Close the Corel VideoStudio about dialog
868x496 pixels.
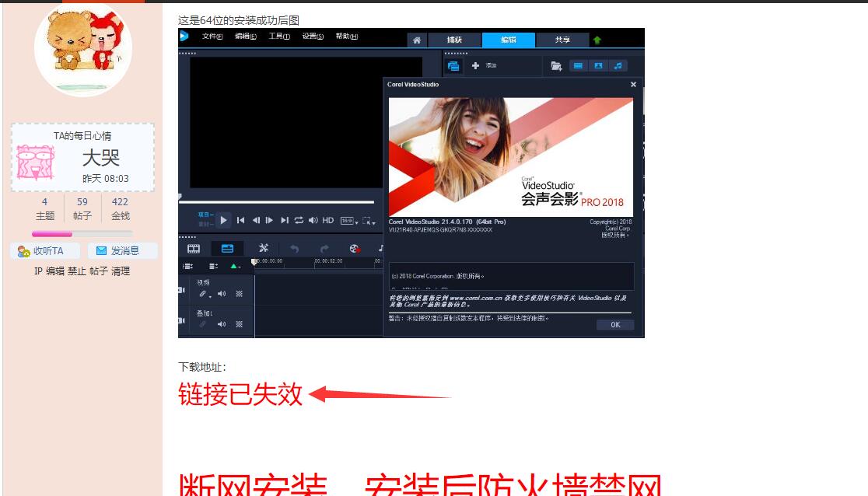click(633, 85)
